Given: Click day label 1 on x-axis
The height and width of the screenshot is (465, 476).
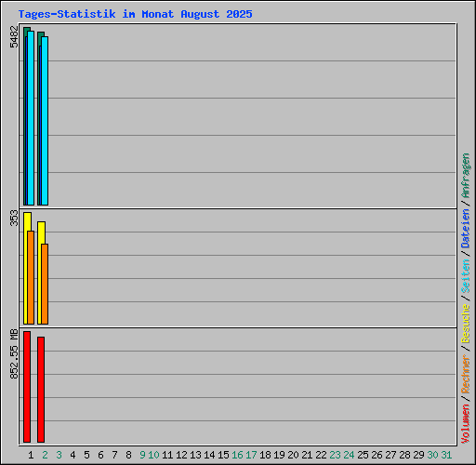Looking at the screenshot, I should click(x=31, y=455).
